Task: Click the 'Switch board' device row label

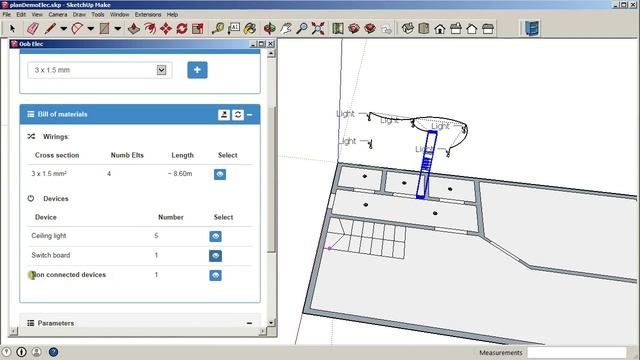Action: [51, 256]
